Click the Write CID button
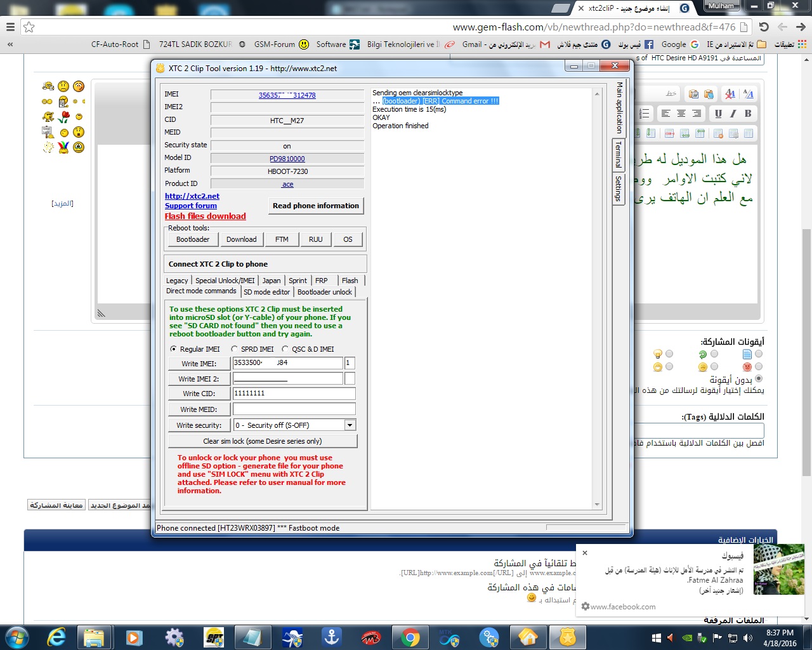 [x=199, y=394]
